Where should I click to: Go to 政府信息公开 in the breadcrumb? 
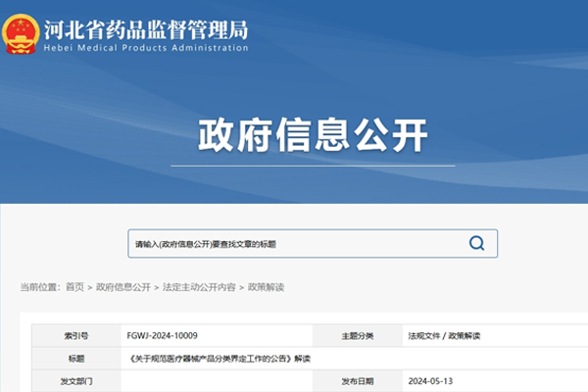pos(122,287)
